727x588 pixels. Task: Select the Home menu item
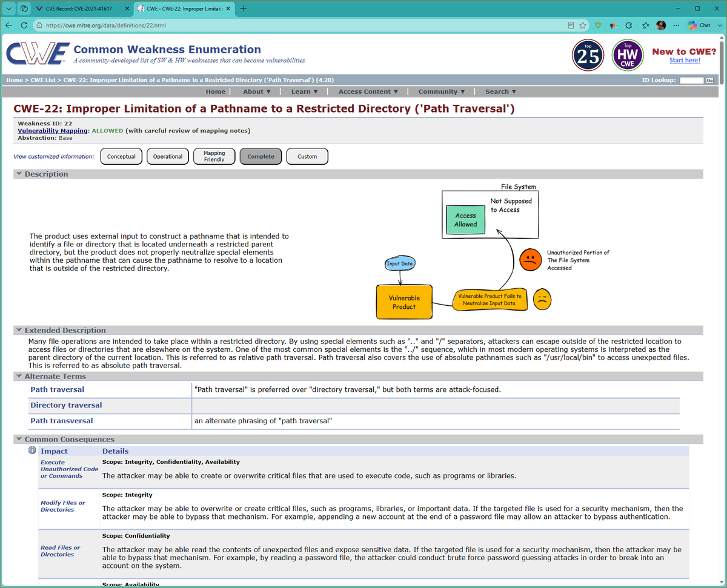tap(215, 91)
